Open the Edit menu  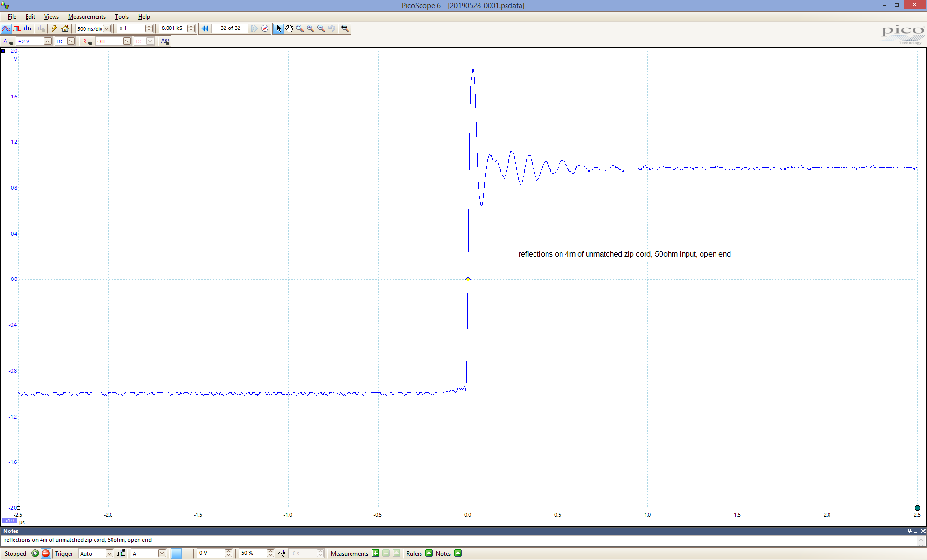coord(30,17)
